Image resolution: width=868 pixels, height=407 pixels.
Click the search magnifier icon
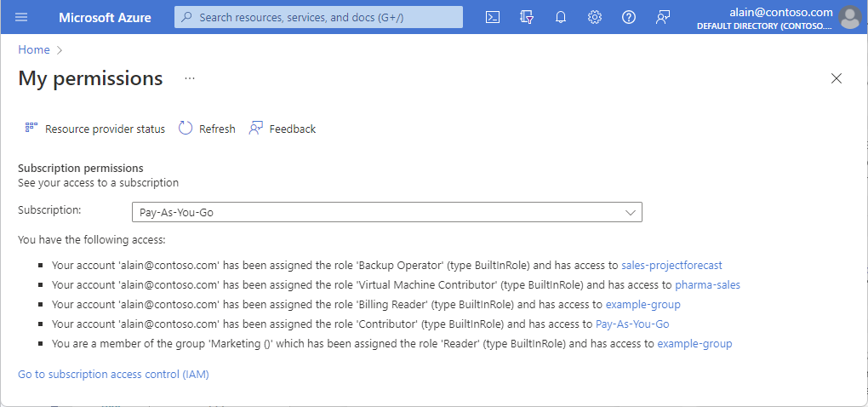coord(187,17)
